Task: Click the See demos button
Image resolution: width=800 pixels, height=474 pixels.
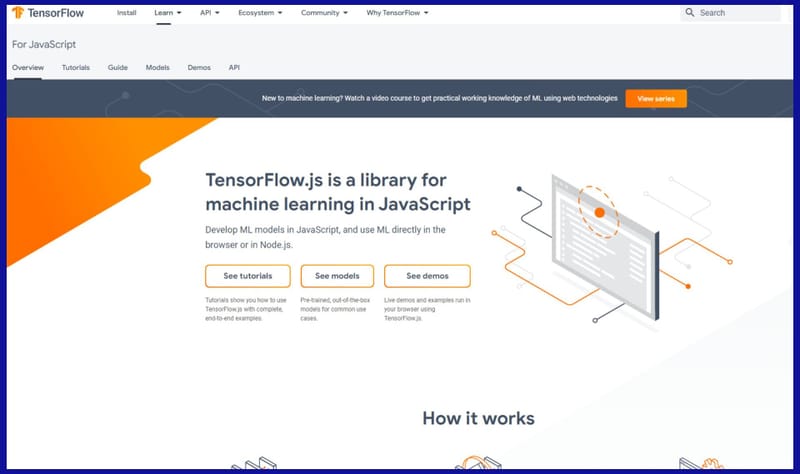Action: click(x=427, y=276)
